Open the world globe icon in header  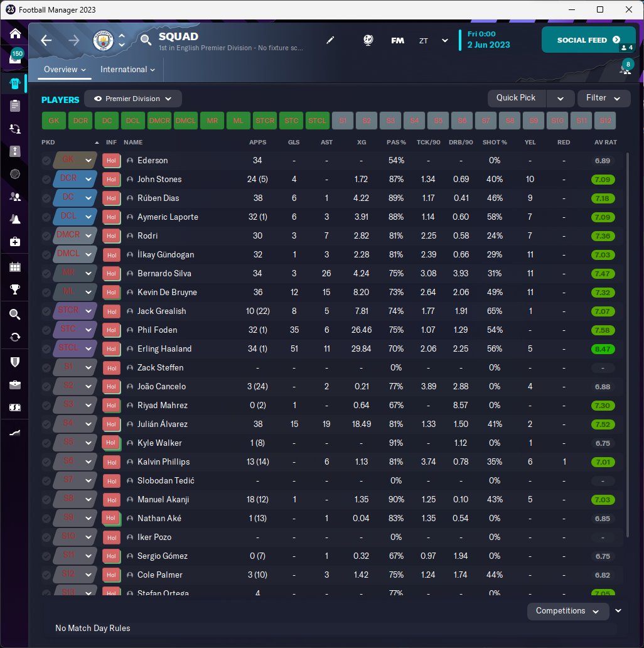tap(368, 40)
